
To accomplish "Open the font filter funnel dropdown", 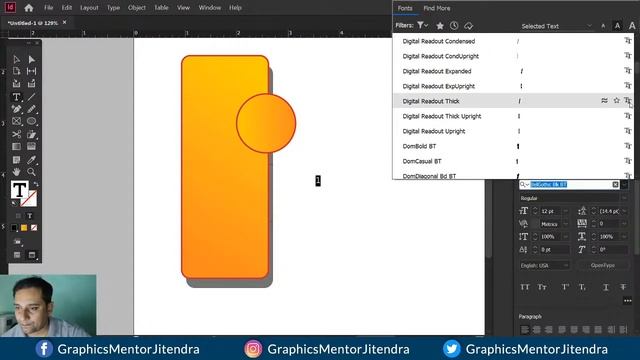I will [x=423, y=25].
